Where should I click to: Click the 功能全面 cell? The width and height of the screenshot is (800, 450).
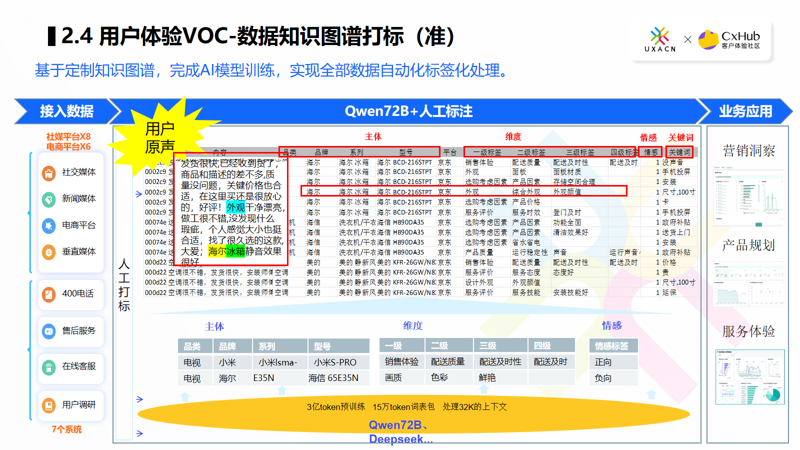click(567, 222)
